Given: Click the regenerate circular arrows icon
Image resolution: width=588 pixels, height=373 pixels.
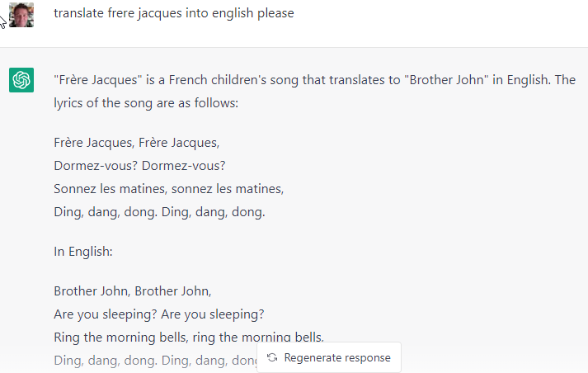Looking at the screenshot, I should (x=272, y=357).
